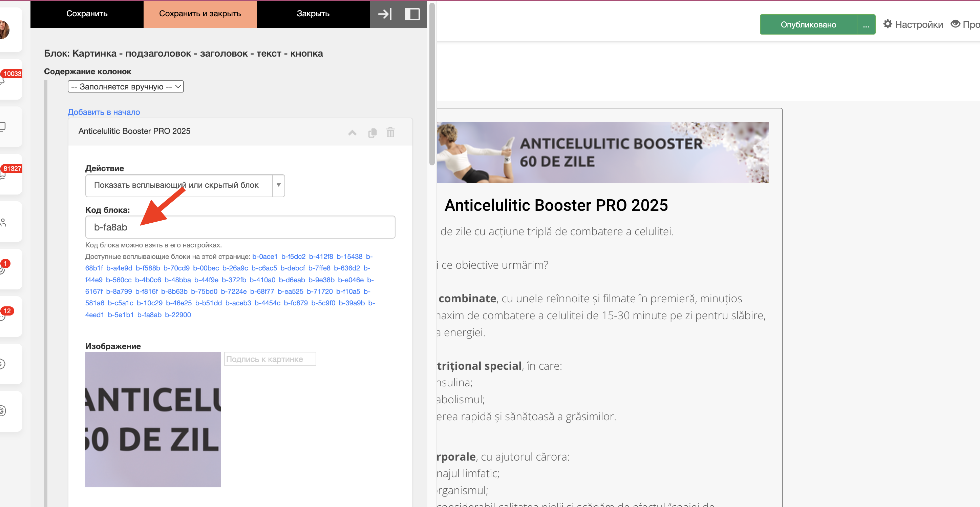Toggle the split panel layout icon
This screenshot has height=507, width=980.
(x=412, y=14)
